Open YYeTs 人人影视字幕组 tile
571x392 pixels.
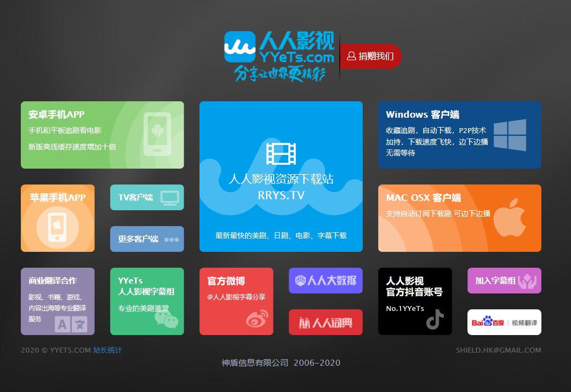(x=147, y=301)
